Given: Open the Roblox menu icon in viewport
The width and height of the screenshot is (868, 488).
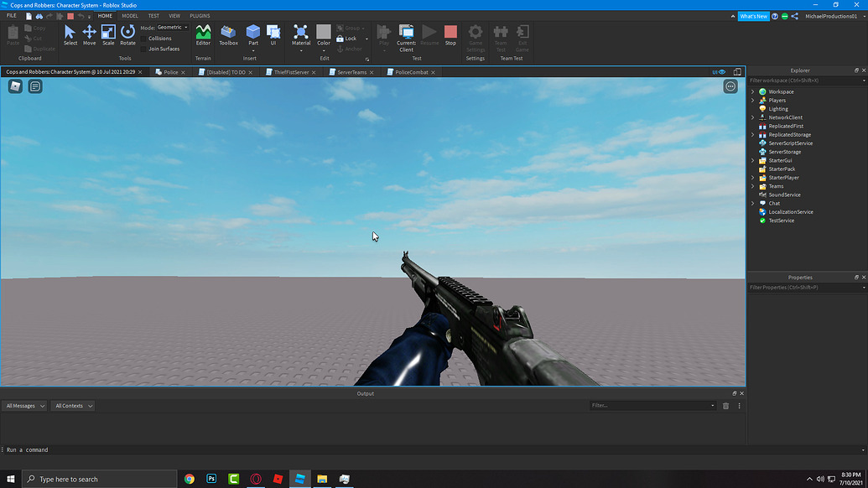Looking at the screenshot, I should click(15, 86).
